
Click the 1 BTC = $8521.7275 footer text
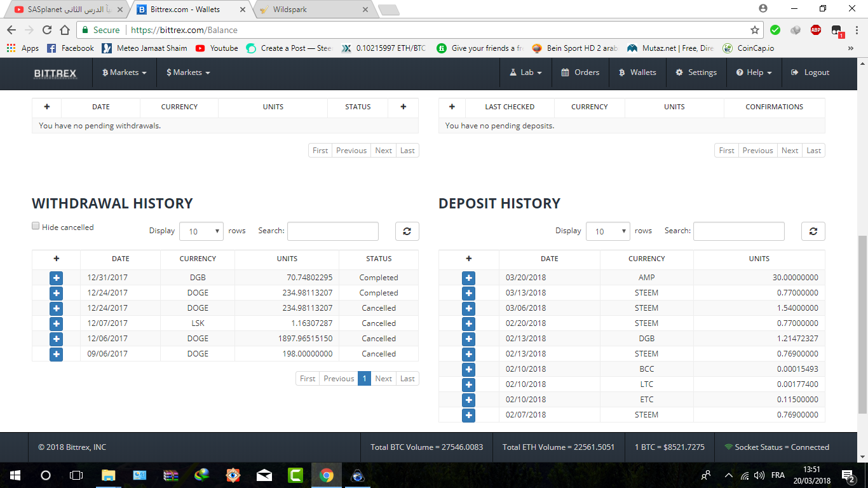tap(670, 447)
